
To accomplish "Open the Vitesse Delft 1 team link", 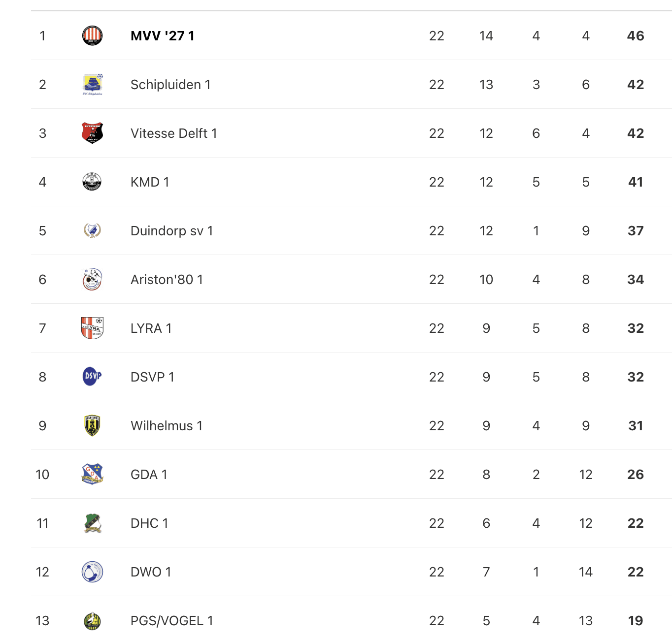I will pos(174,133).
